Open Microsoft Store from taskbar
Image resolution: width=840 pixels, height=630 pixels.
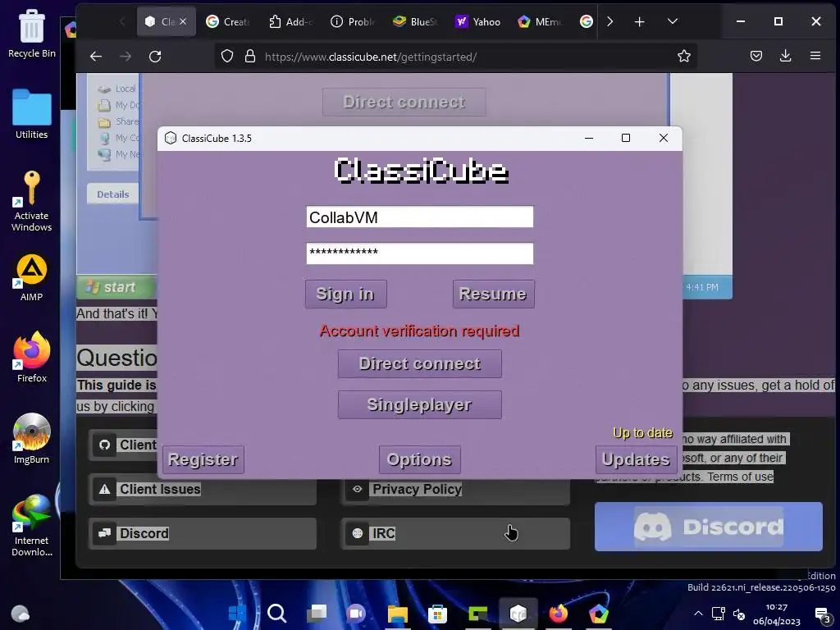[437, 614]
